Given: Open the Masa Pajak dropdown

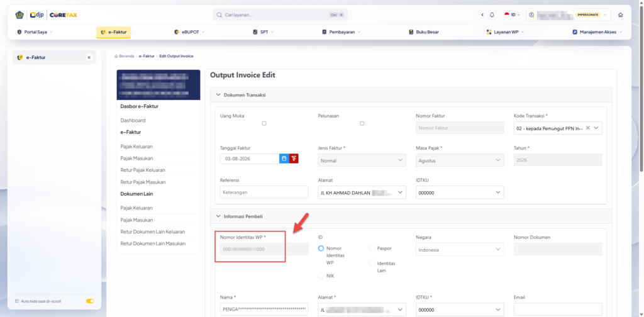Looking at the screenshot, I should click(x=460, y=160).
